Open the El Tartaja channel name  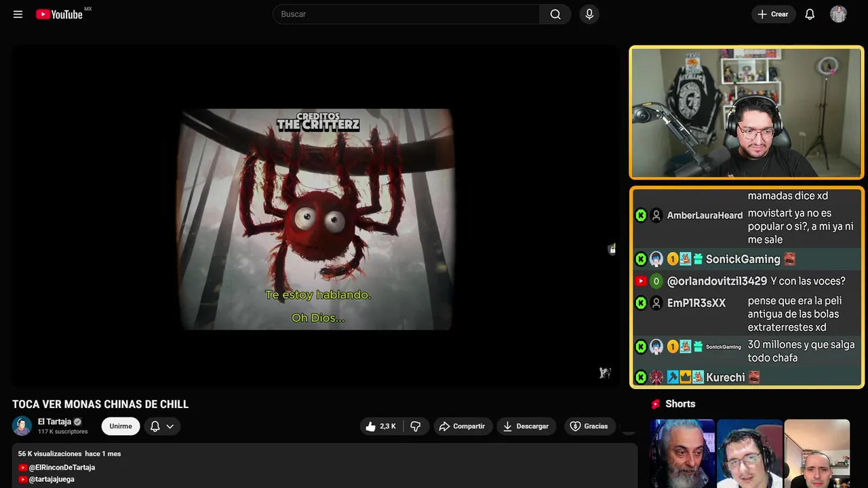point(54,422)
